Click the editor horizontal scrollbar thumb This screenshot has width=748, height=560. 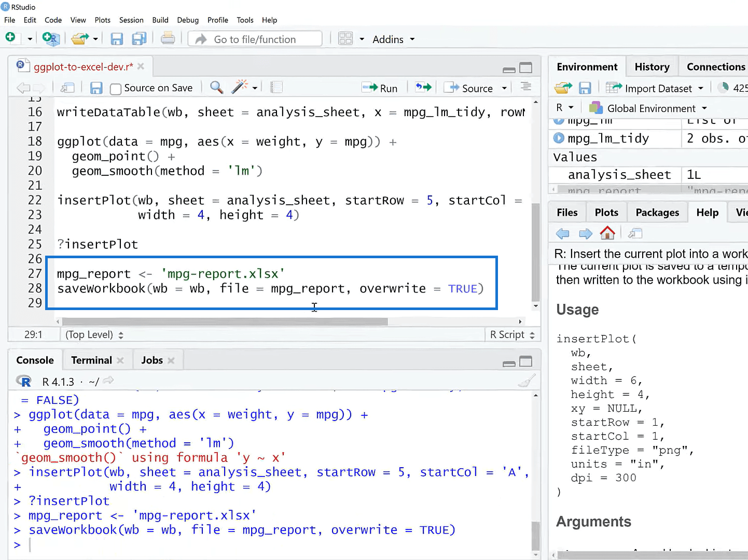[225, 321]
